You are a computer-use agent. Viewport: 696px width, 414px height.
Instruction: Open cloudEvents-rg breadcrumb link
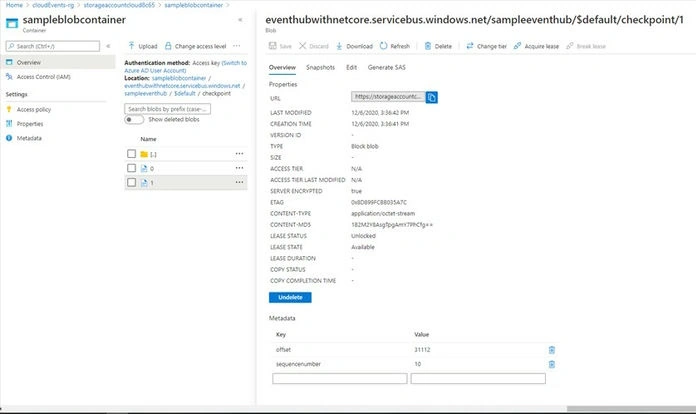(x=53, y=5)
